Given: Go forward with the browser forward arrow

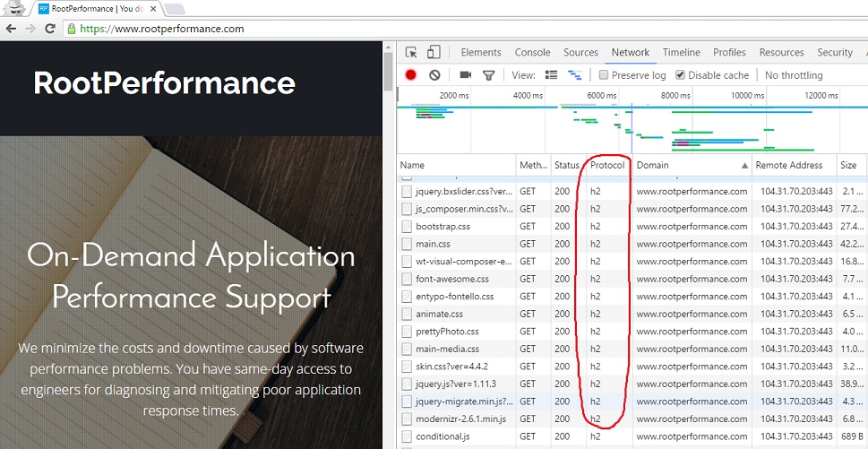Looking at the screenshot, I should tap(30, 29).
